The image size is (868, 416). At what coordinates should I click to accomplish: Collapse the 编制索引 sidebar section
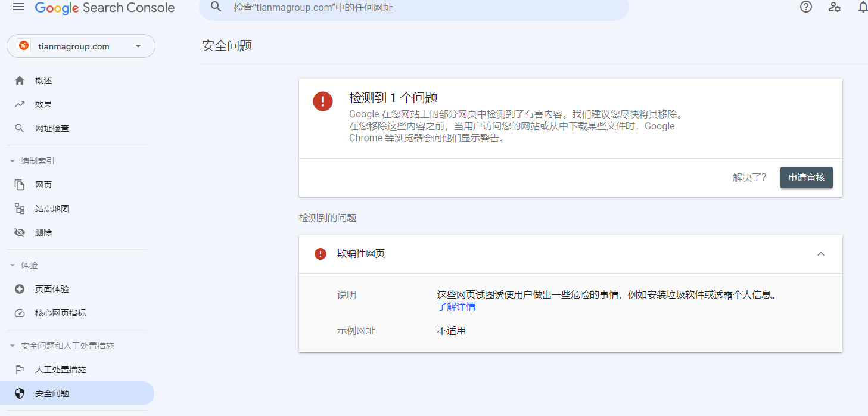(x=13, y=160)
